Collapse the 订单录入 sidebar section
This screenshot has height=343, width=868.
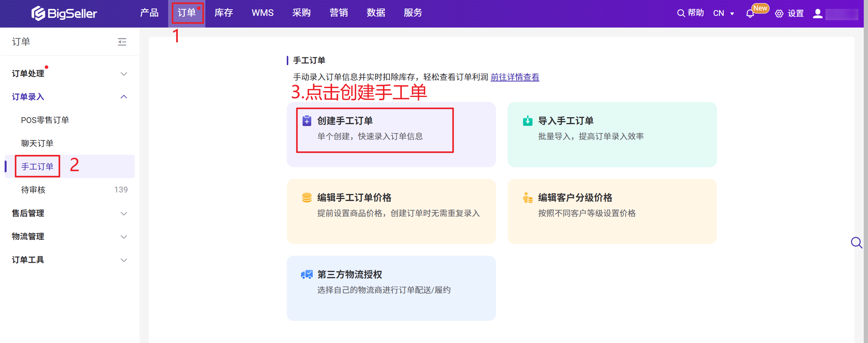click(x=124, y=97)
